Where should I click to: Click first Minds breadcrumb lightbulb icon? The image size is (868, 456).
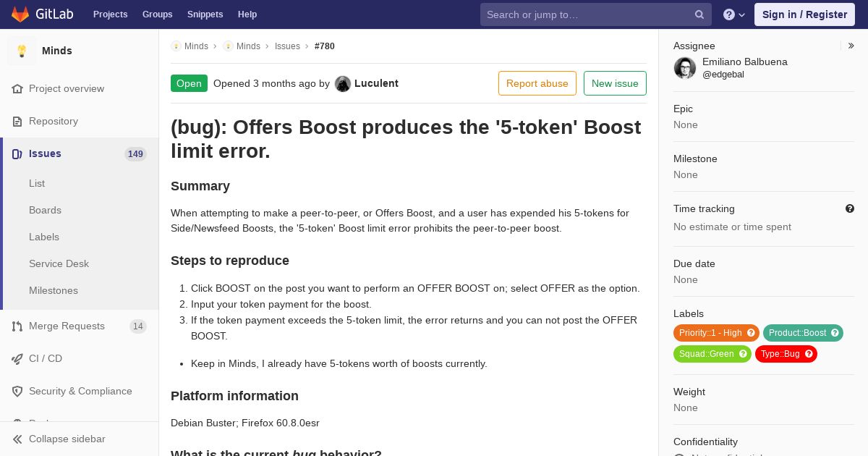point(176,46)
